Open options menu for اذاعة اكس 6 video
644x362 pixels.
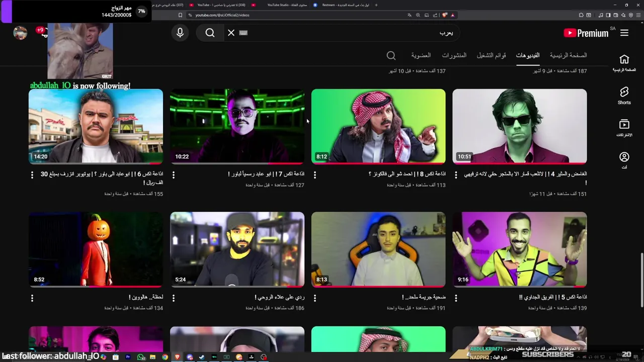tap(32, 175)
